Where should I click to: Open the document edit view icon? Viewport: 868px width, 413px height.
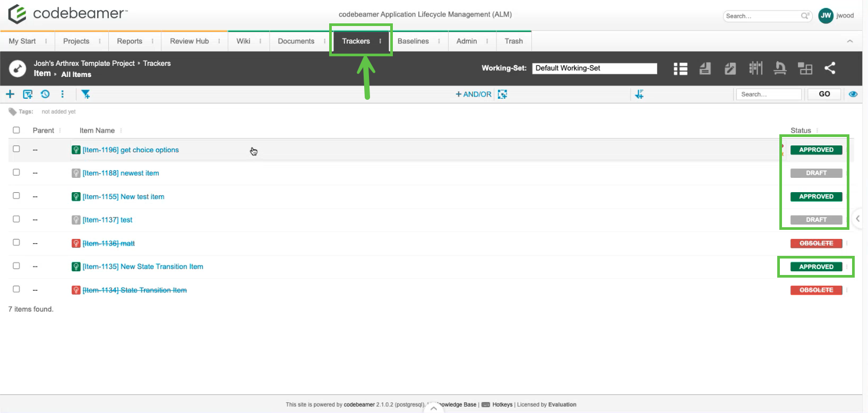(730, 68)
